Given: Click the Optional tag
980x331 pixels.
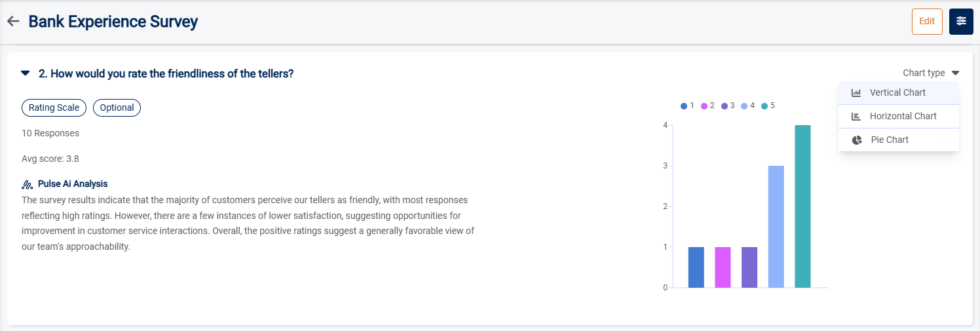Looking at the screenshot, I should tap(117, 108).
